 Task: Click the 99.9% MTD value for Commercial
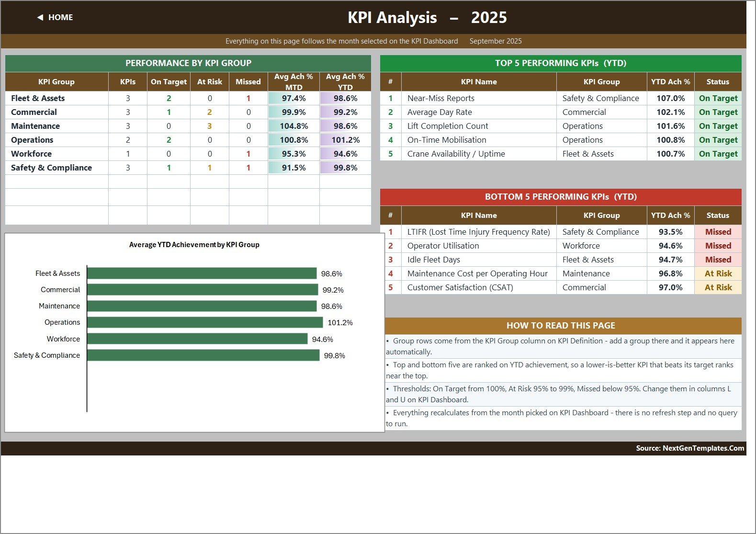[x=293, y=112]
